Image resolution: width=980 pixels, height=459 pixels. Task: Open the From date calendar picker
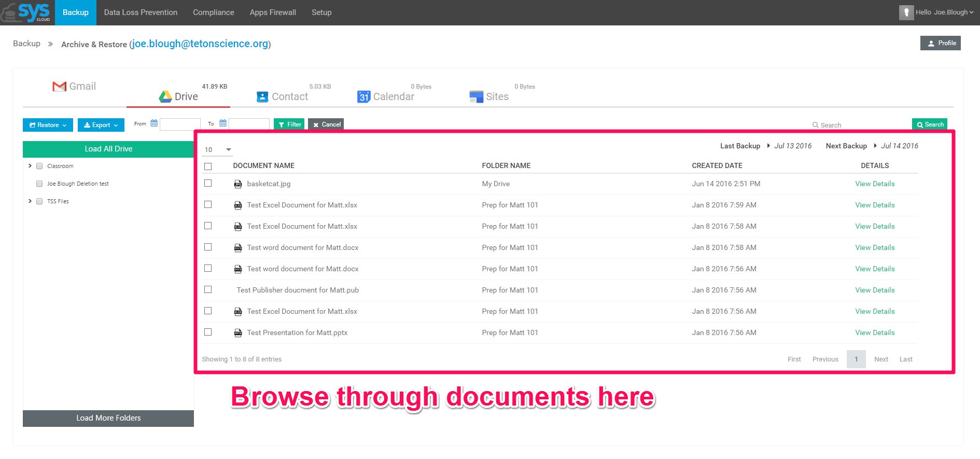coord(154,123)
